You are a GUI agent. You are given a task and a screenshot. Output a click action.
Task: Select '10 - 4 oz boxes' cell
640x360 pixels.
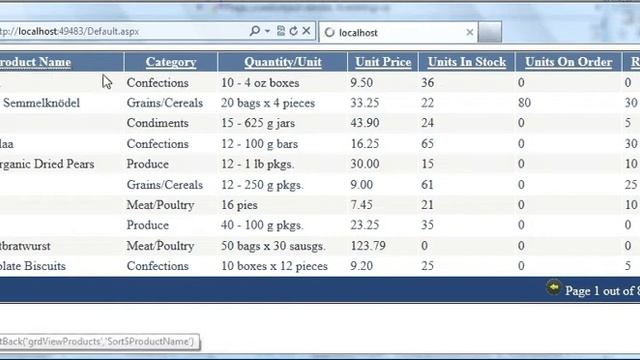260,83
